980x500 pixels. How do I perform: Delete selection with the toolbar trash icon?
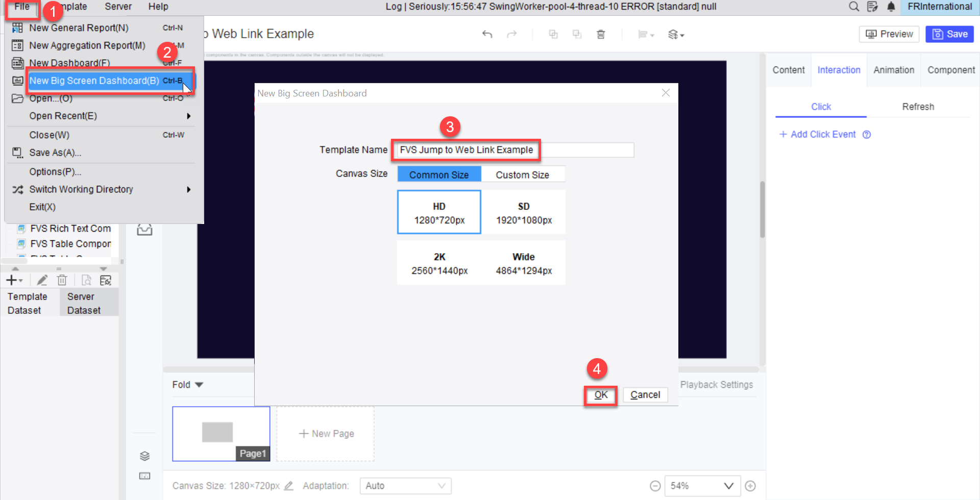(601, 34)
